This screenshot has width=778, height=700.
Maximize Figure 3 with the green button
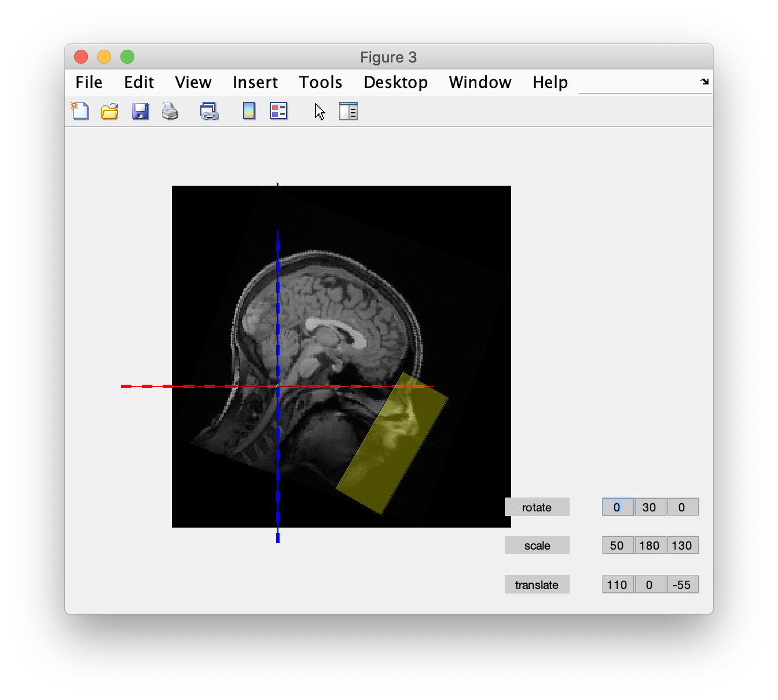127,57
